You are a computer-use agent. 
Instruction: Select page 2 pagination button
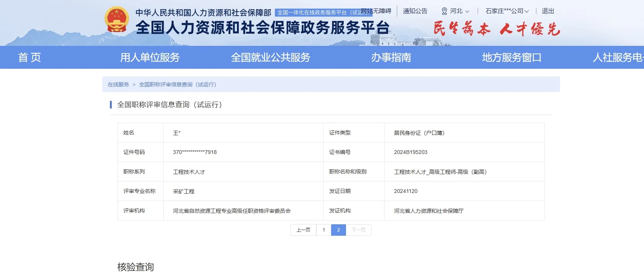point(338,230)
